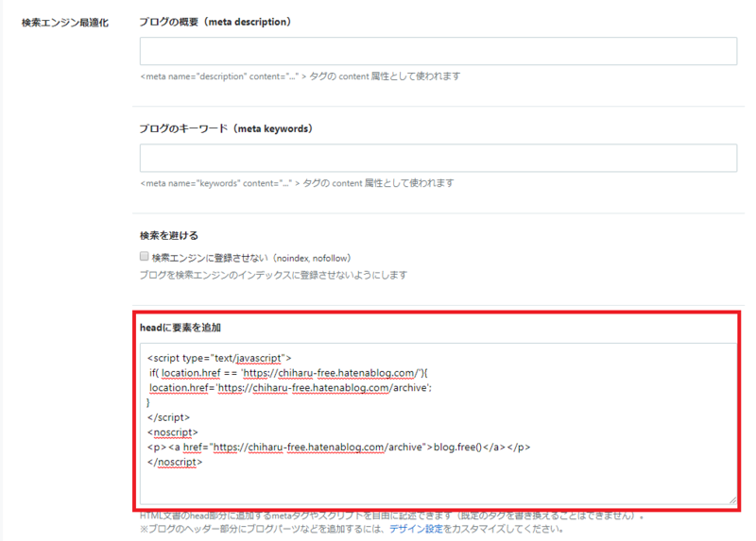Click the hint text about meta name="description"
The image size is (756, 541).
click(301, 76)
